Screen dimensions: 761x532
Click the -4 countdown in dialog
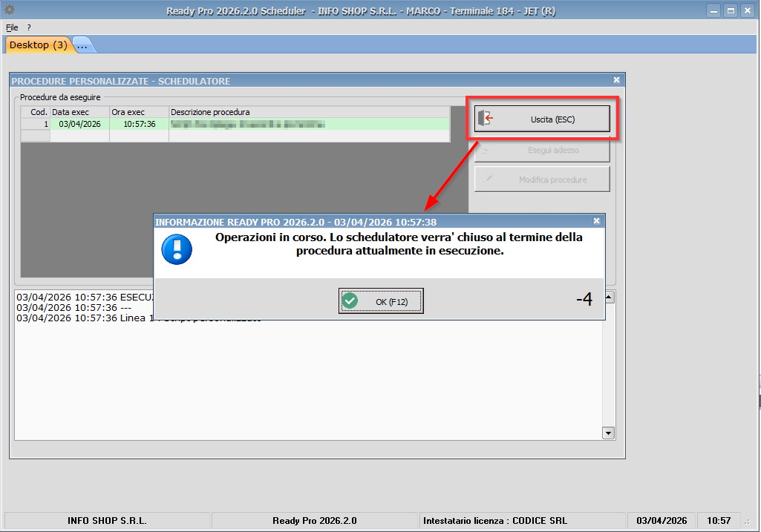584,299
